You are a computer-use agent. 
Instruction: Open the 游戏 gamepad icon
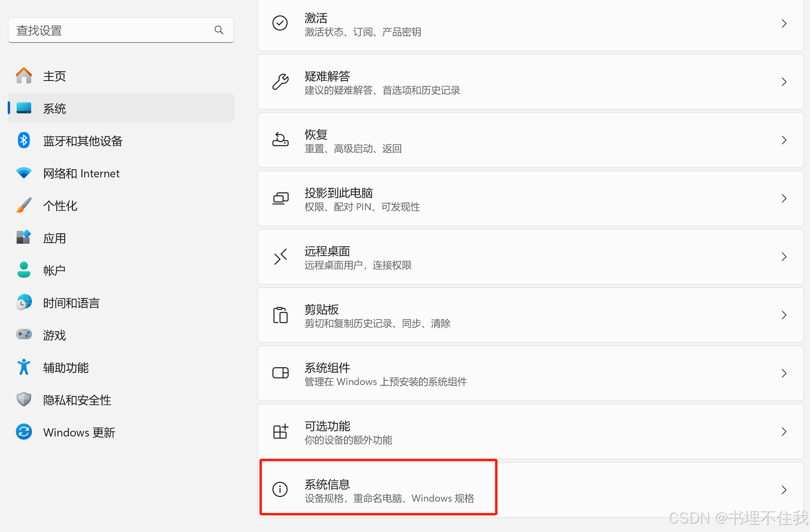point(24,334)
